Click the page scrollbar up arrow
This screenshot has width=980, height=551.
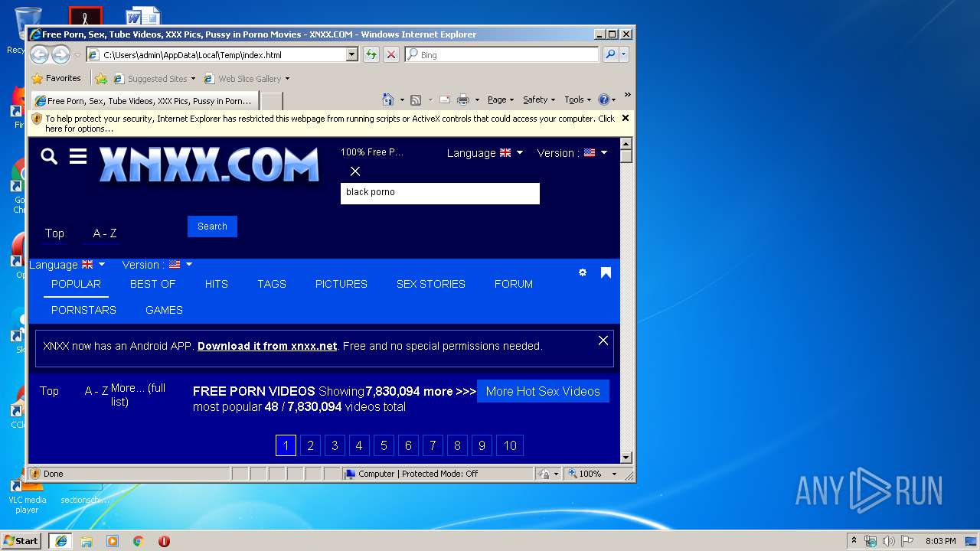coord(626,144)
